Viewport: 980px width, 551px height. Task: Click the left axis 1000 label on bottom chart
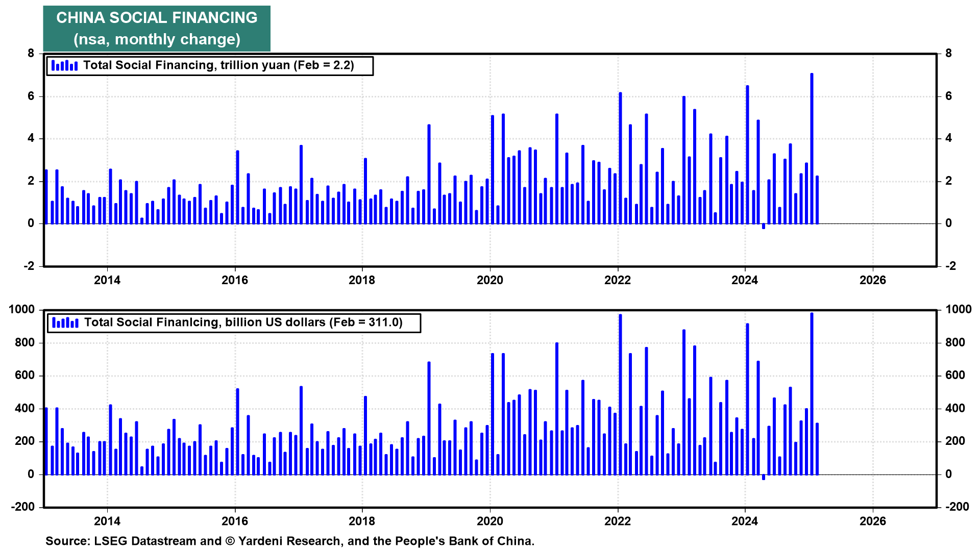pos(22,310)
